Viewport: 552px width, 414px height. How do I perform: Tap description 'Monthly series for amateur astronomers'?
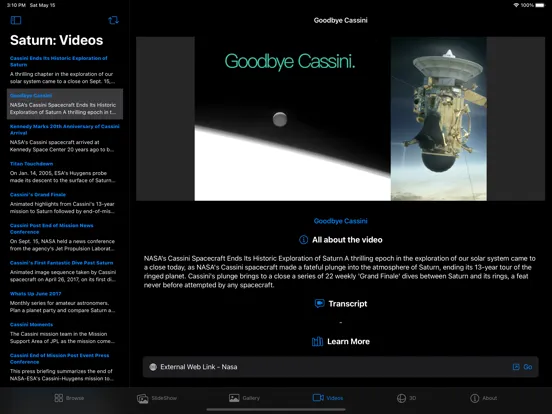click(x=62, y=307)
